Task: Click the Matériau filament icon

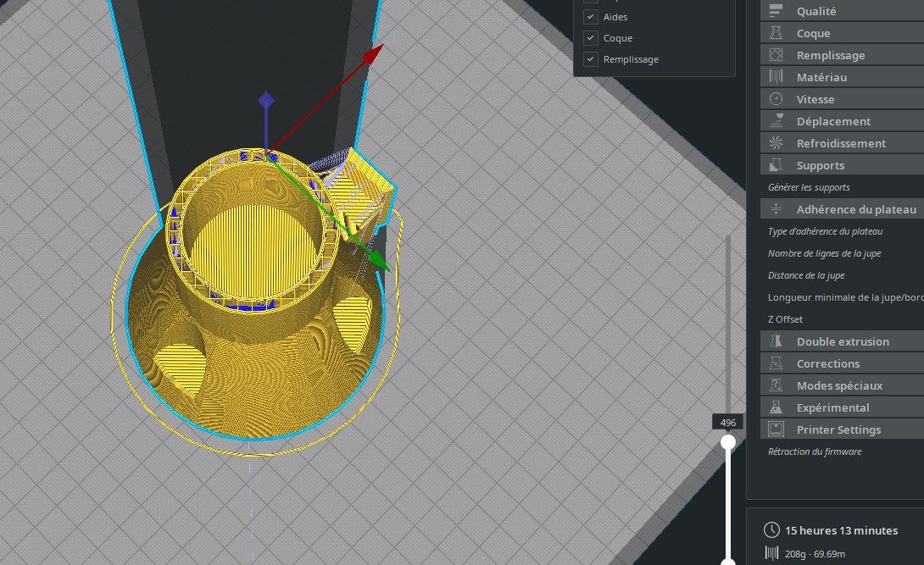Action: pos(776,77)
